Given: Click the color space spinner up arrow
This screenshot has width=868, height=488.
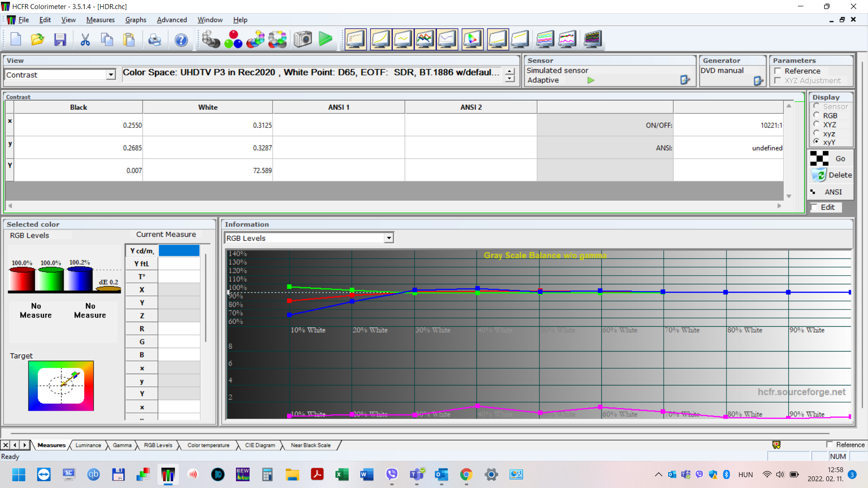Looking at the screenshot, I should (509, 71).
